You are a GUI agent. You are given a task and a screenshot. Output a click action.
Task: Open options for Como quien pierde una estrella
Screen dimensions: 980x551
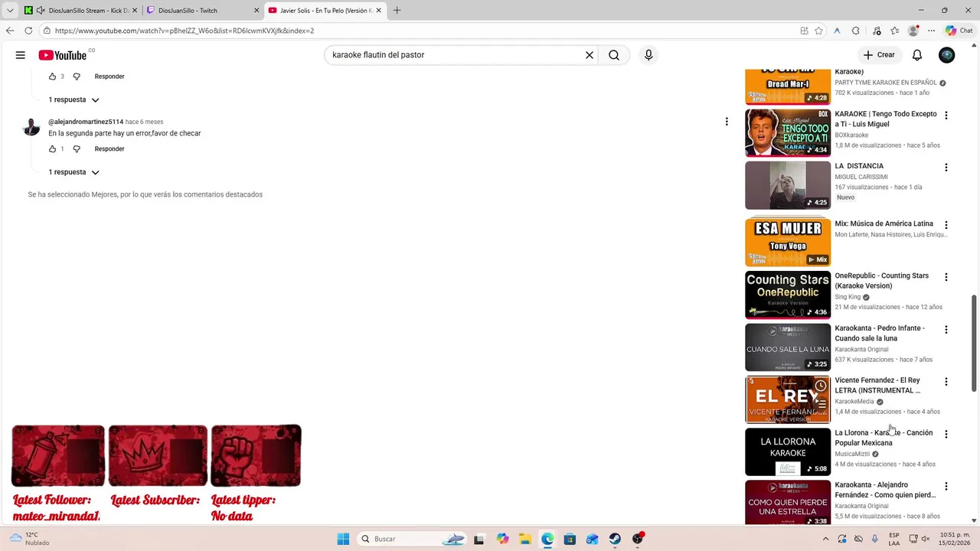[x=946, y=486]
